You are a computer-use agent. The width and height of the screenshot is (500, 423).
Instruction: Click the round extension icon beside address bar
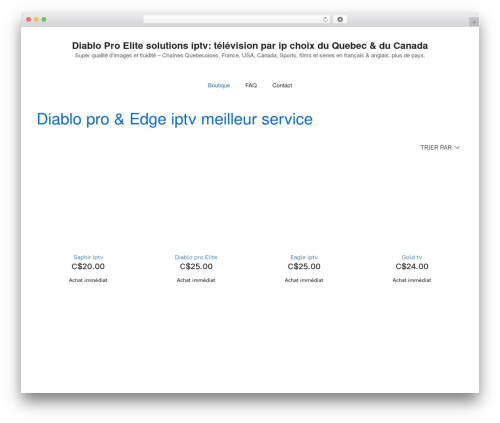pyautogui.click(x=340, y=20)
